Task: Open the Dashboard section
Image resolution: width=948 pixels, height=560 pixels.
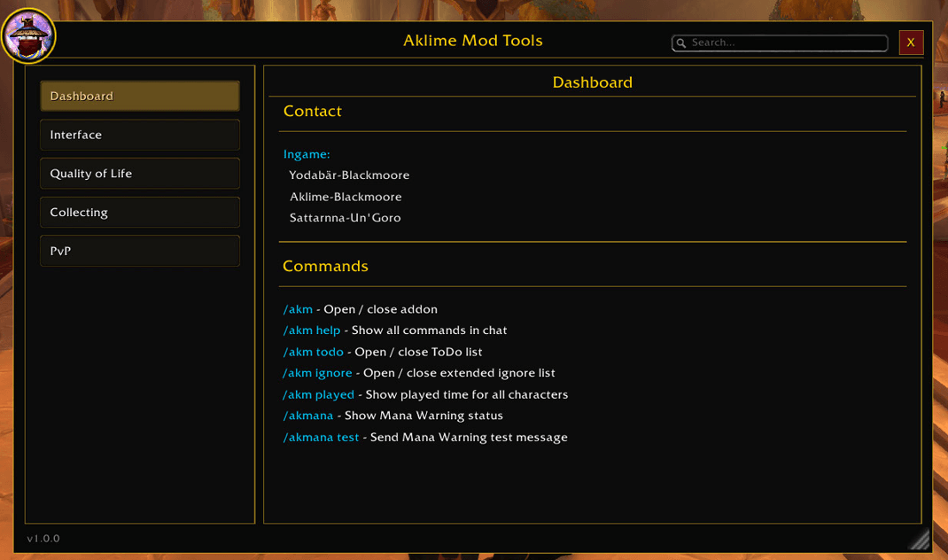Action: point(140,97)
